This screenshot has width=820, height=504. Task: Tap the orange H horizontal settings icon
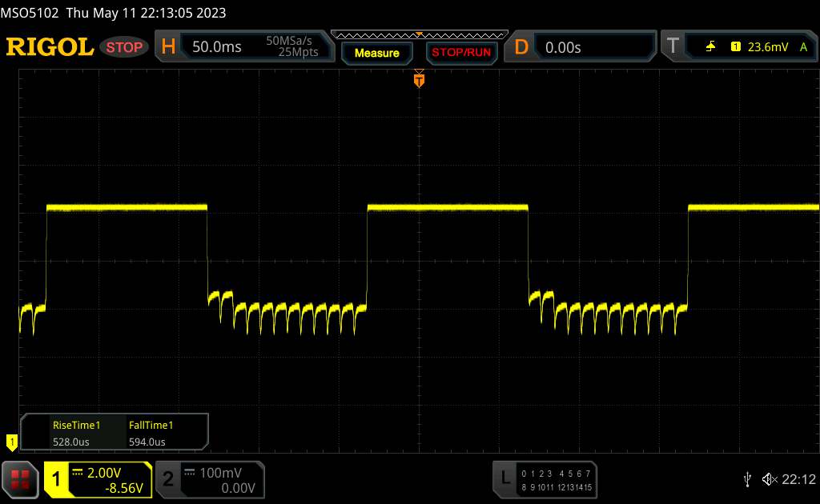[x=168, y=47]
